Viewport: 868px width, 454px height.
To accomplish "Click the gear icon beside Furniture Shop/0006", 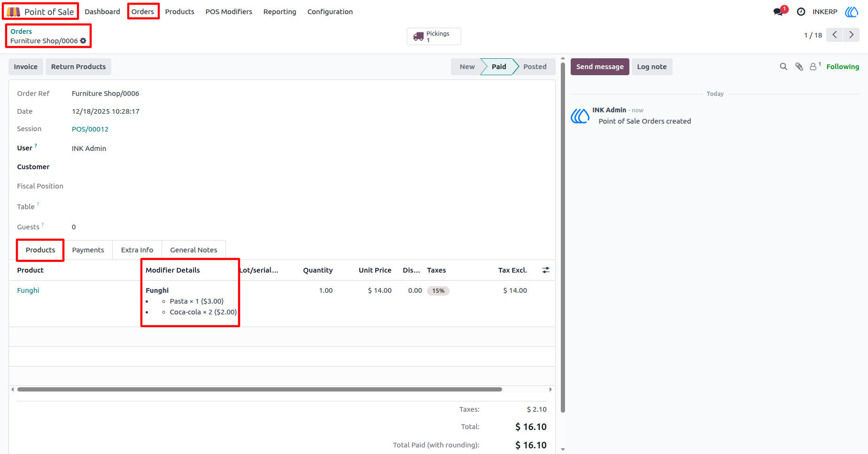I will (83, 41).
